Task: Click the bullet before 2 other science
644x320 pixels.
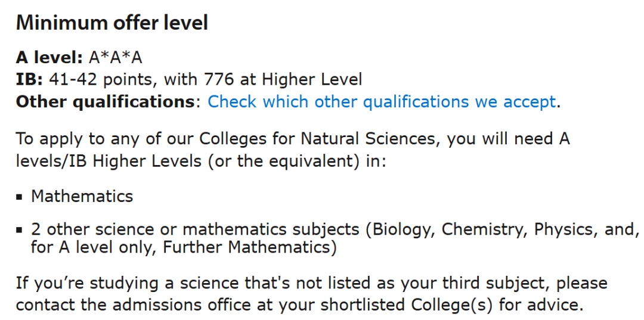Action: pyautogui.click(x=19, y=230)
